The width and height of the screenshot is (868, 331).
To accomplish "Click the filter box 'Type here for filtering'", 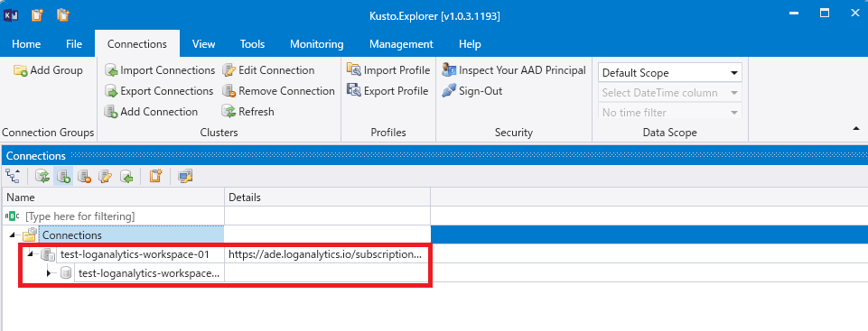I will pyautogui.click(x=114, y=216).
